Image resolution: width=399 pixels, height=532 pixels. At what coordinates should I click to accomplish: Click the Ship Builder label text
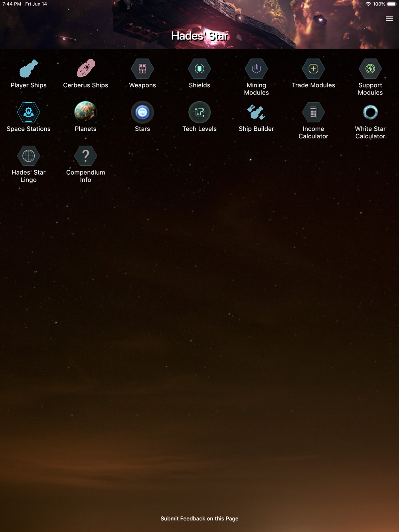coord(257,129)
